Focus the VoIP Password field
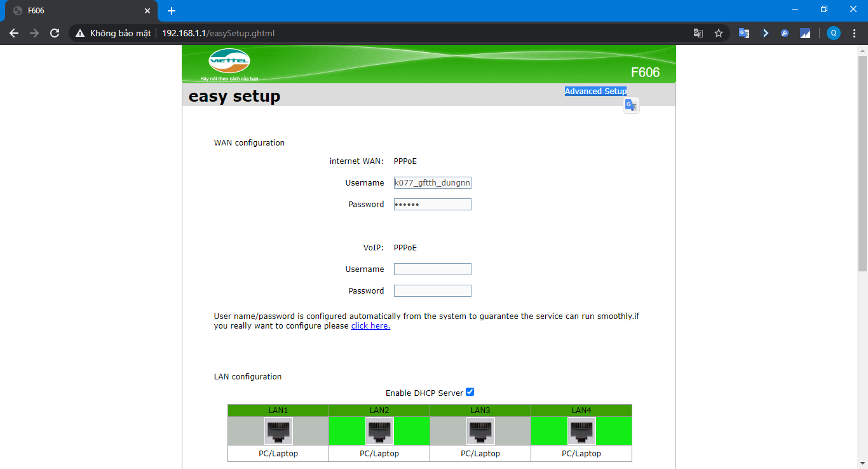Viewport: 868px width, 469px height. [433, 291]
